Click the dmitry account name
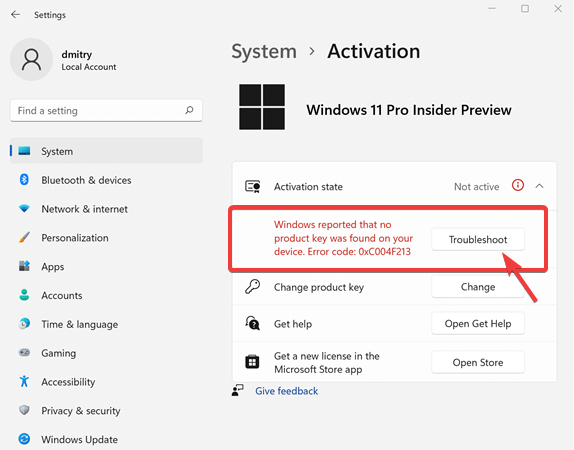 (x=77, y=54)
